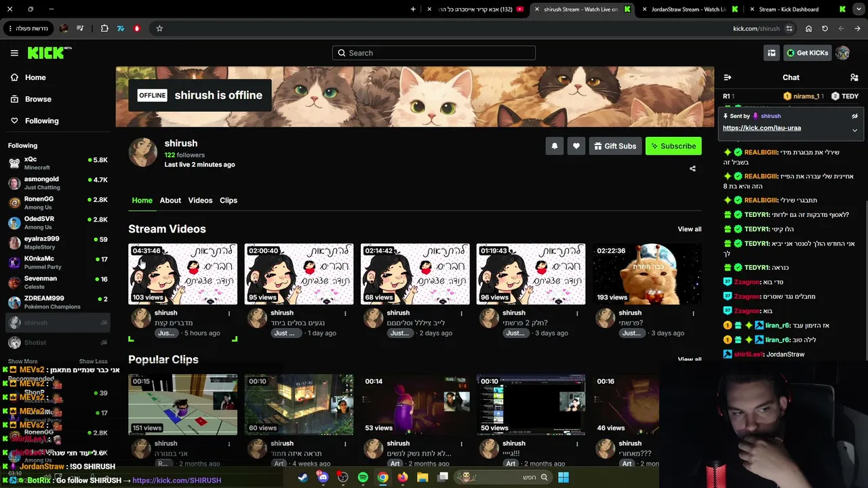This screenshot has width=868, height=488.
Task: Click Show Less in the Following list
Action: tap(93, 361)
